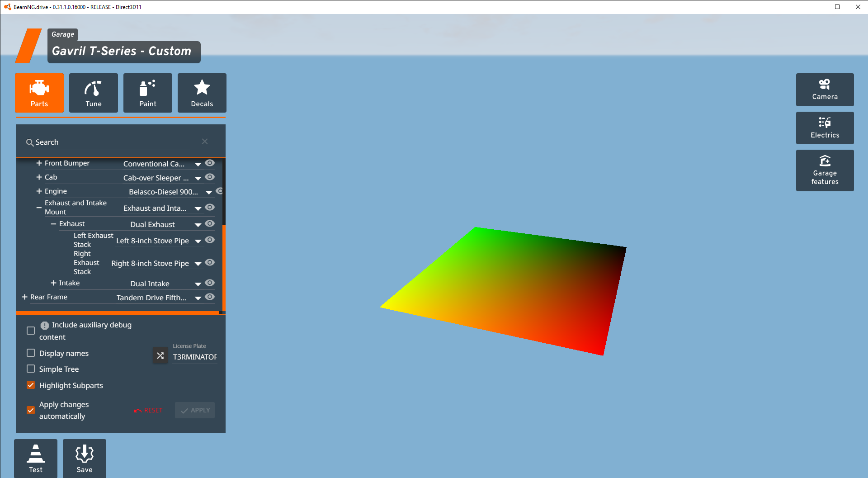Expand the Intake tree node

coord(54,283)
